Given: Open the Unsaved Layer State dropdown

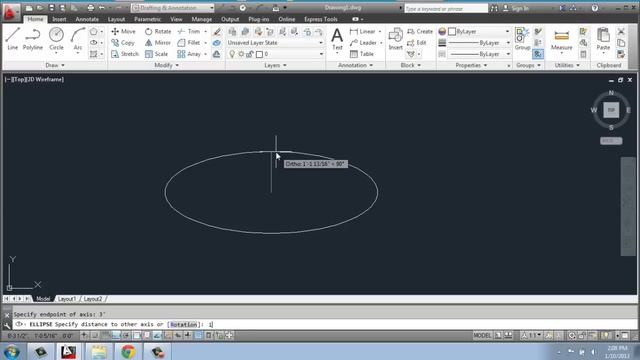Looking at the screenshot, I should (x=276, y=42).
